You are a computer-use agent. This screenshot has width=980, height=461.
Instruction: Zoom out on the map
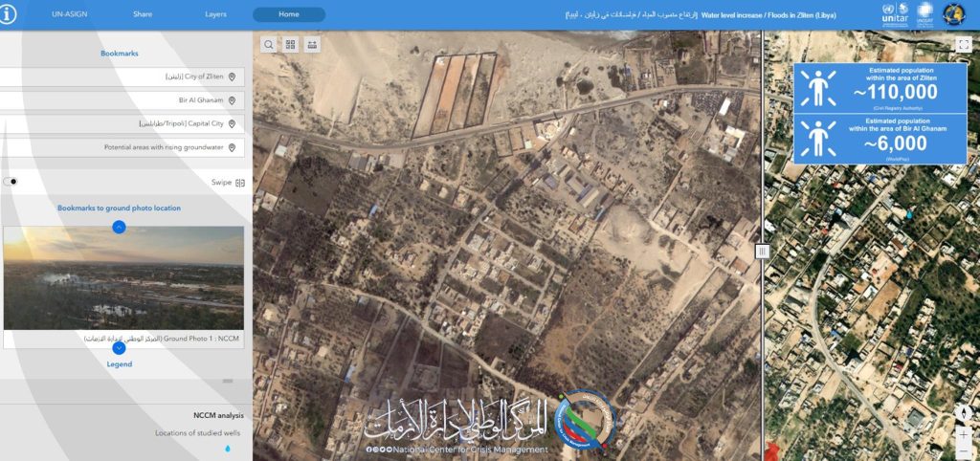963,450
